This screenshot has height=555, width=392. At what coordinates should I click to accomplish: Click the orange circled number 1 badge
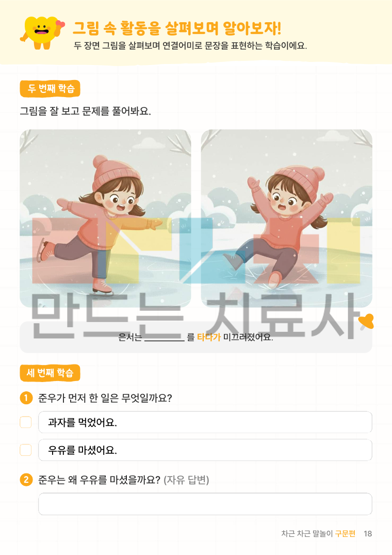26,398
